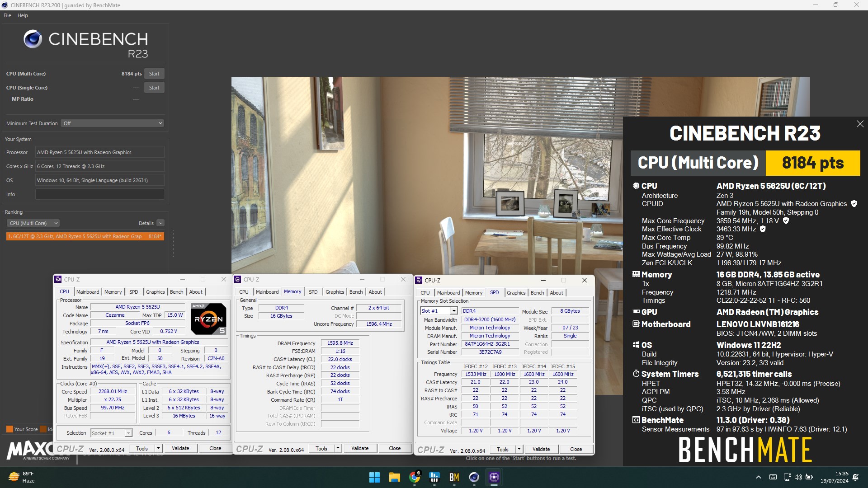Click the Ryzen 5 logo in CPU-Z
Viewport: 868px width, 488px height.
point(208,319)
